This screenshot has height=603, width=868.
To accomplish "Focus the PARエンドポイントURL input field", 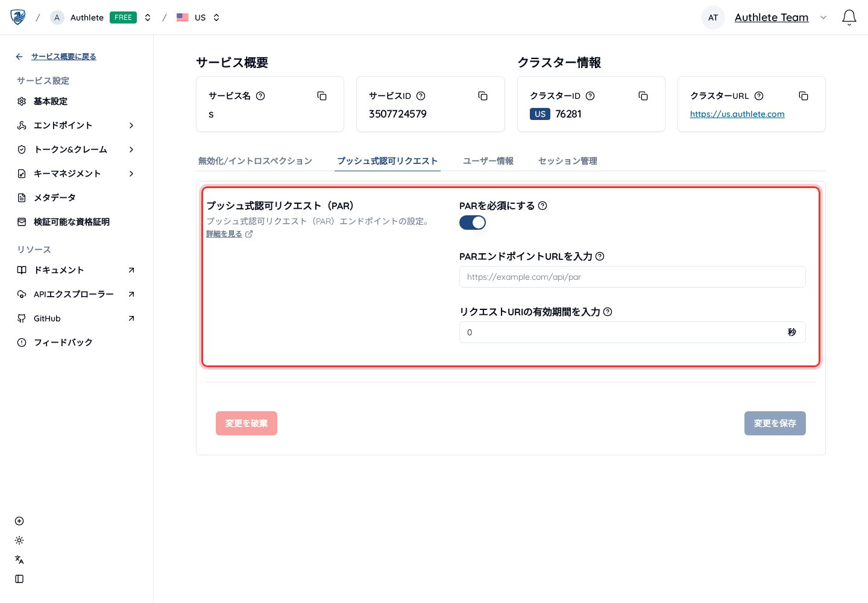I will coord(632,277).
